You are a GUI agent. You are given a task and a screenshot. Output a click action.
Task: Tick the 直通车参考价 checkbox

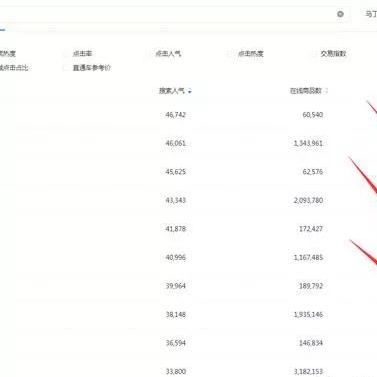point(65,68)
